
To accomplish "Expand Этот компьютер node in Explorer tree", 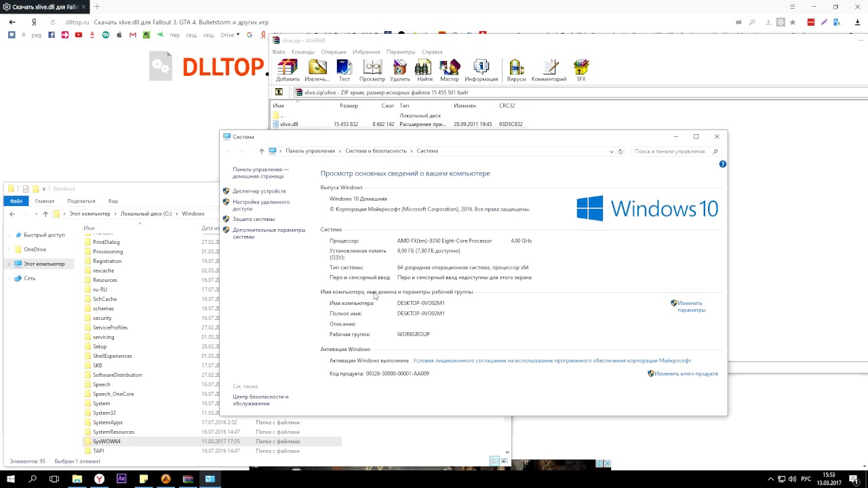I will (9, 264).
